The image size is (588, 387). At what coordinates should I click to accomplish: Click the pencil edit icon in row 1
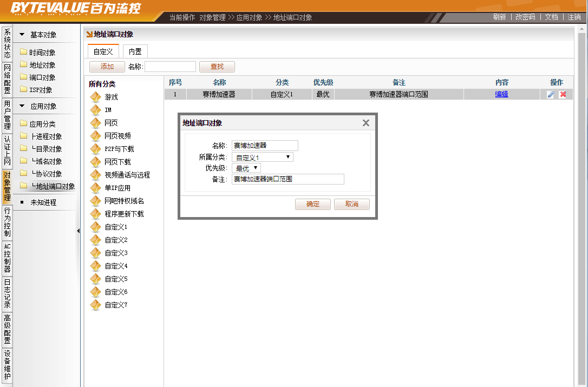551,94
